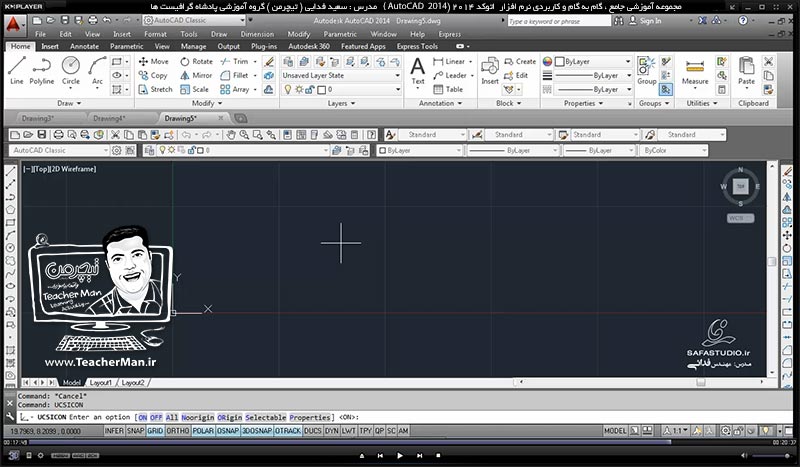Open the ByColor plot style dropdown
This screenshot has height=467, width=800.
coord(674,151)
